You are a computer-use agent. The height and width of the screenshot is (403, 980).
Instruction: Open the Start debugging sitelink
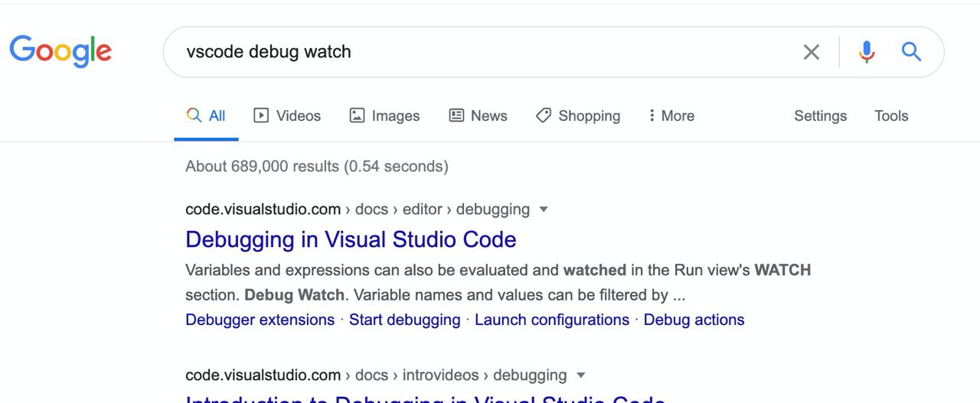[404, 320]
